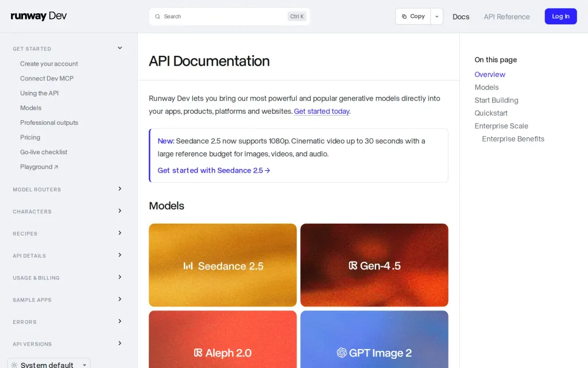Open Create your account page
The image size is (588, 368).
pos(49,64)
